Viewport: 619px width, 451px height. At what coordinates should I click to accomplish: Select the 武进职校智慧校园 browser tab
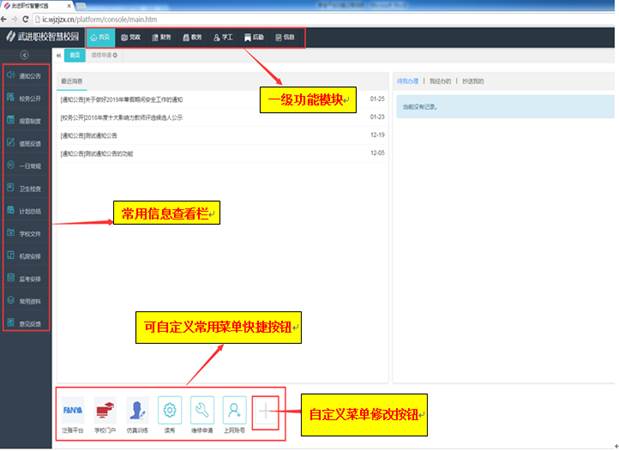coord(36,6)
